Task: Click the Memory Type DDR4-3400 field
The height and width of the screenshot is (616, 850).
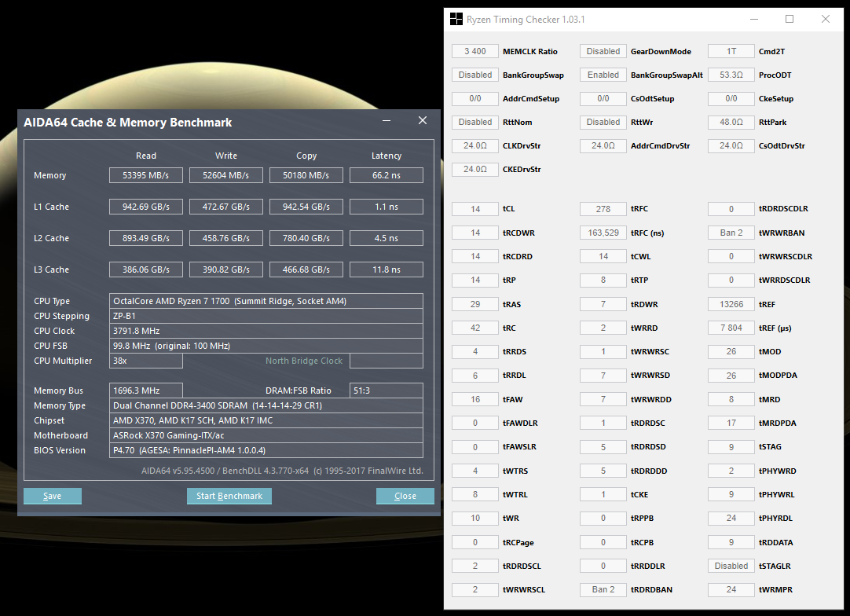Action: point(266,405)
